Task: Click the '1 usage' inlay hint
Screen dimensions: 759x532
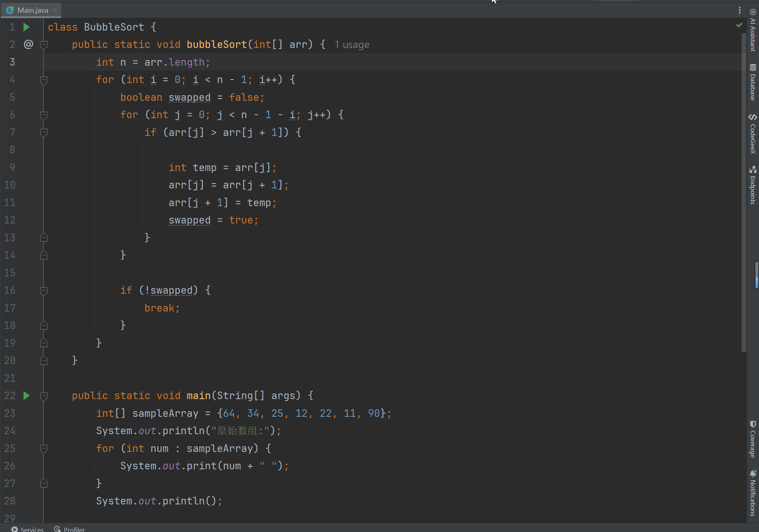Action: point(352,45)
